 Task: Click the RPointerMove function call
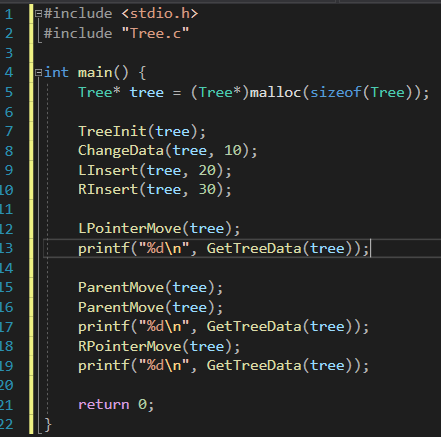[x=130, y=346]
